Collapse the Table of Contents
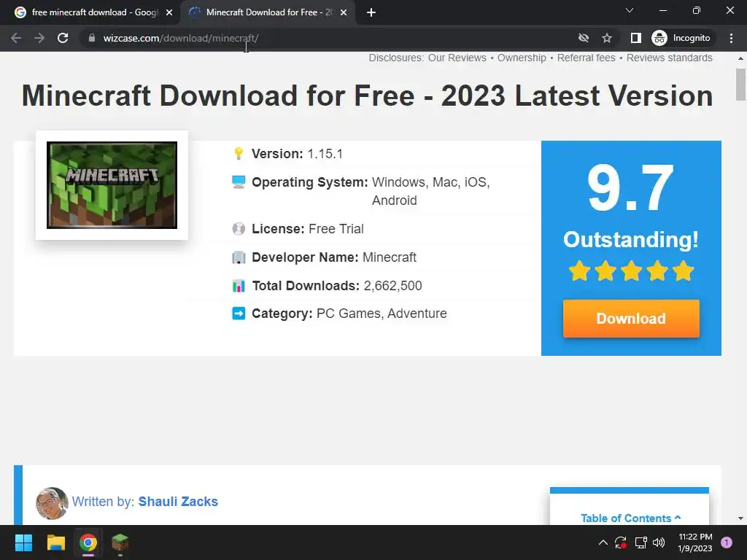The image size is (747, 560). (x=631, y=518)
